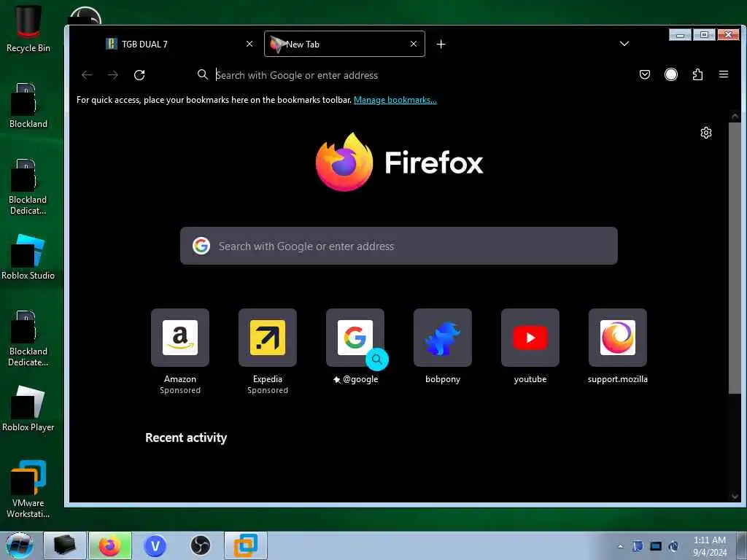The width and height of the screenshot is (747, 560).
Task: Open OBS Studio from the taskbar
Action: (201, 545)
